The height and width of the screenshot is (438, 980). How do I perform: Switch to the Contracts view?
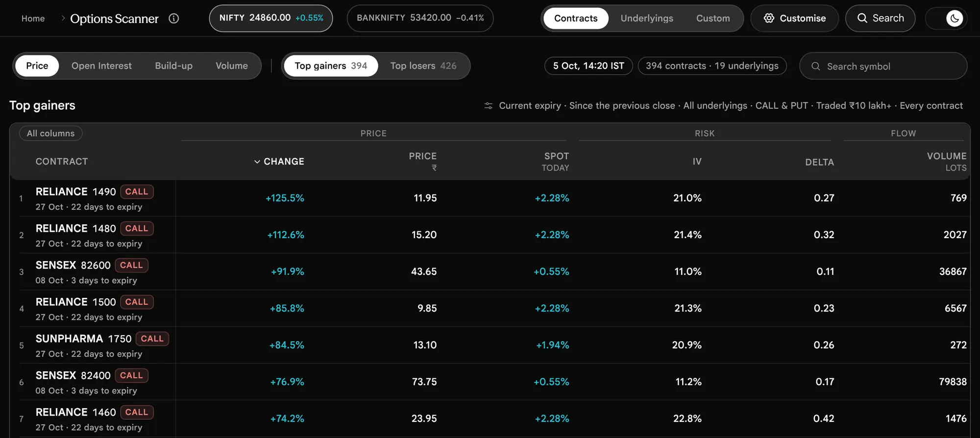(576, 18)
